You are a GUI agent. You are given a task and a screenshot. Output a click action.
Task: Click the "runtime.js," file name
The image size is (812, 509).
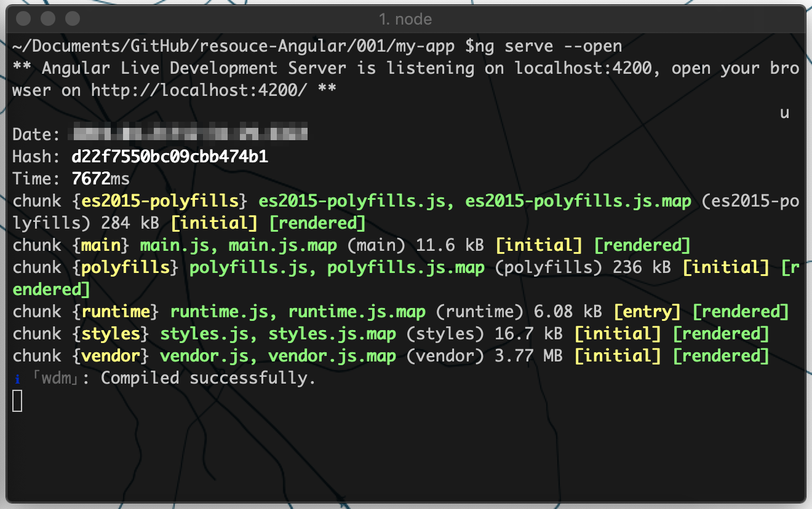click(224, 312)
